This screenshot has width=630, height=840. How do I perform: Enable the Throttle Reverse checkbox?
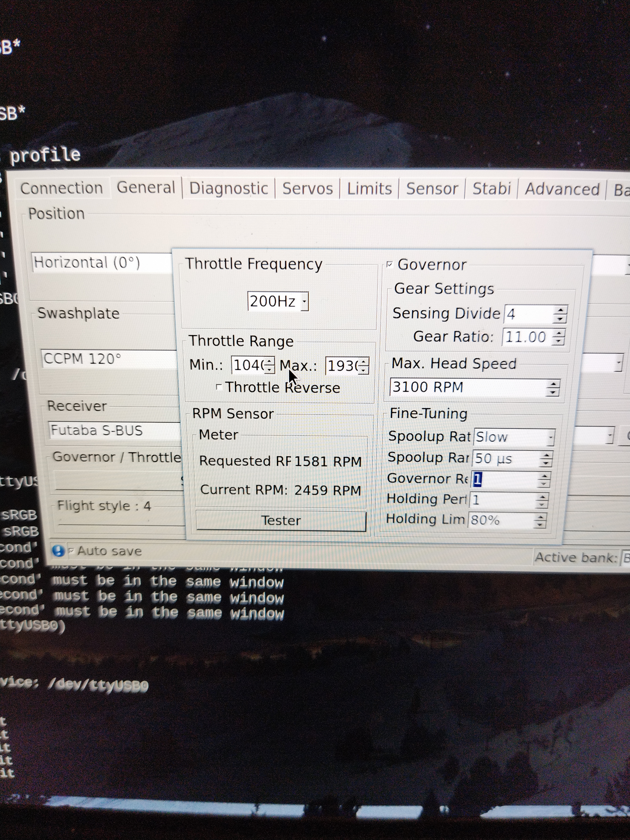tap(219, 387)
